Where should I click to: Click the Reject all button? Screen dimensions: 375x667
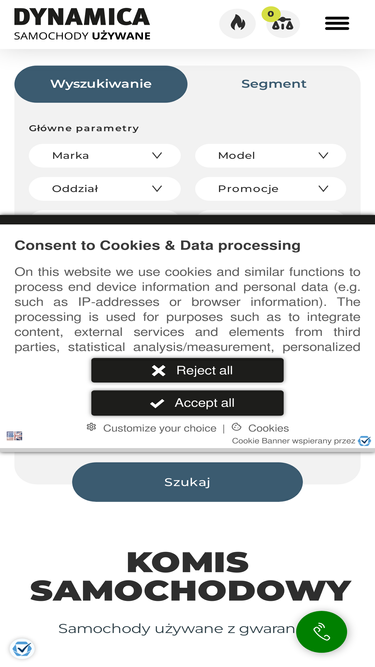coord(187,371)
